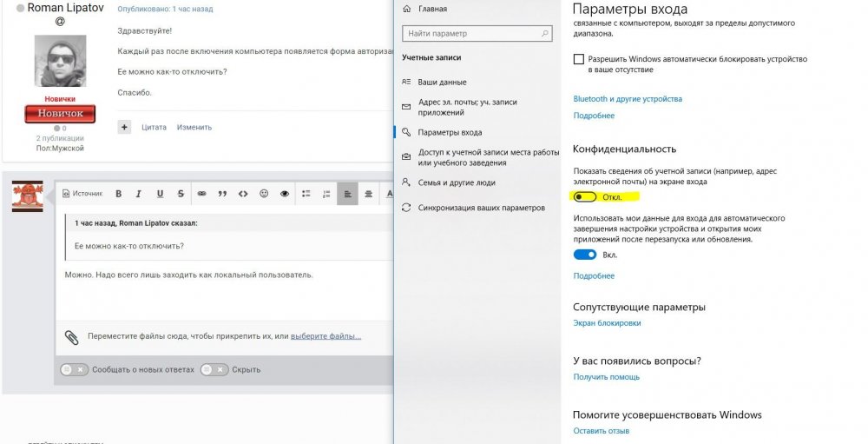Image resolution: width=868 pixels, height=444 pixels.
Task: Open the emoticon picker
Action: coord(264,194)
